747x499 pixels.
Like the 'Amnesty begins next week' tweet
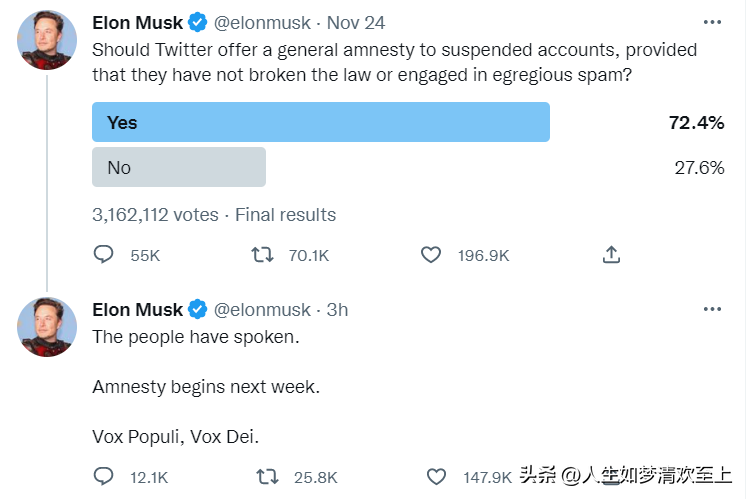point(436,477)
